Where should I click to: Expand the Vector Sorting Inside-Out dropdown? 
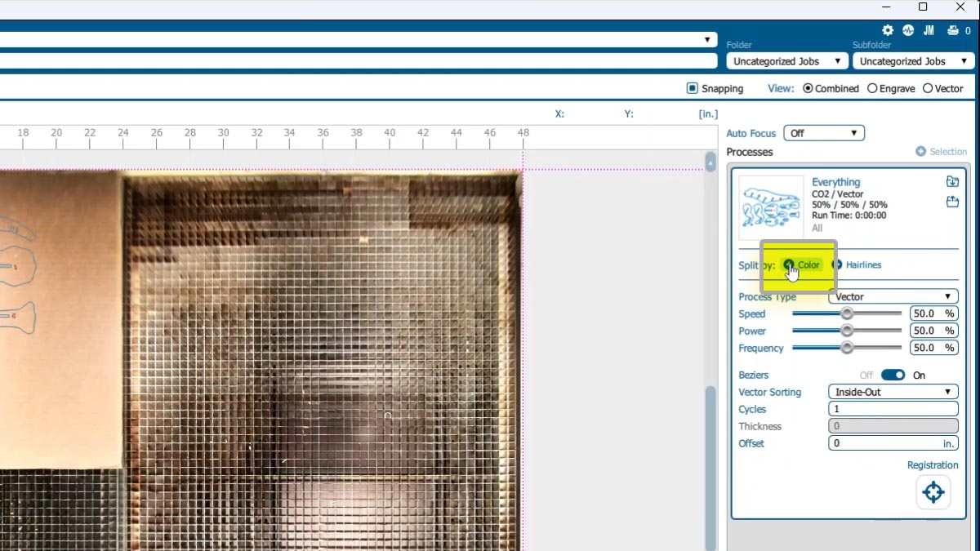(x=893, y=392)
